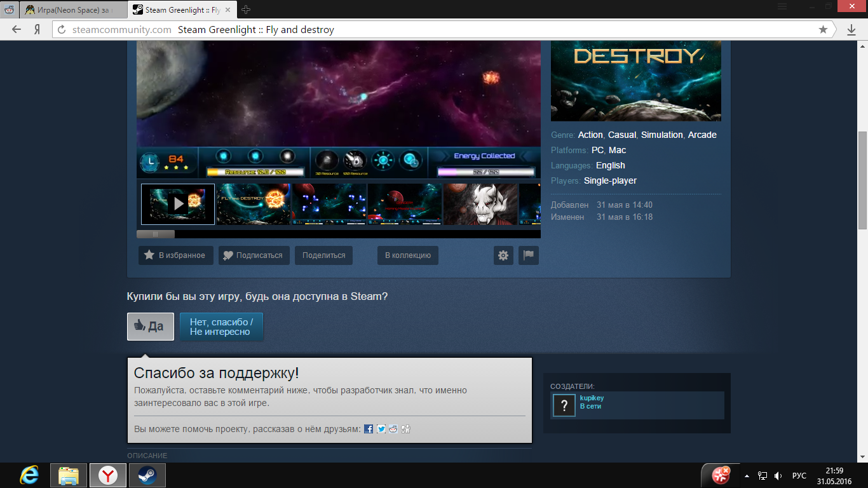Screen dimensions: 868x488
Task: Close the Steam Greenlight tab
Action: [228, 10]
